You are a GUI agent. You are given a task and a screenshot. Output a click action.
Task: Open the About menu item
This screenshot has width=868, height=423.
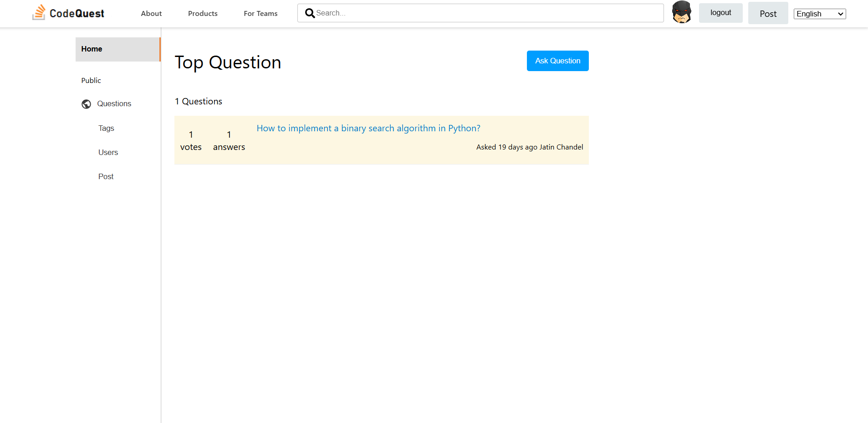[151, 14]
